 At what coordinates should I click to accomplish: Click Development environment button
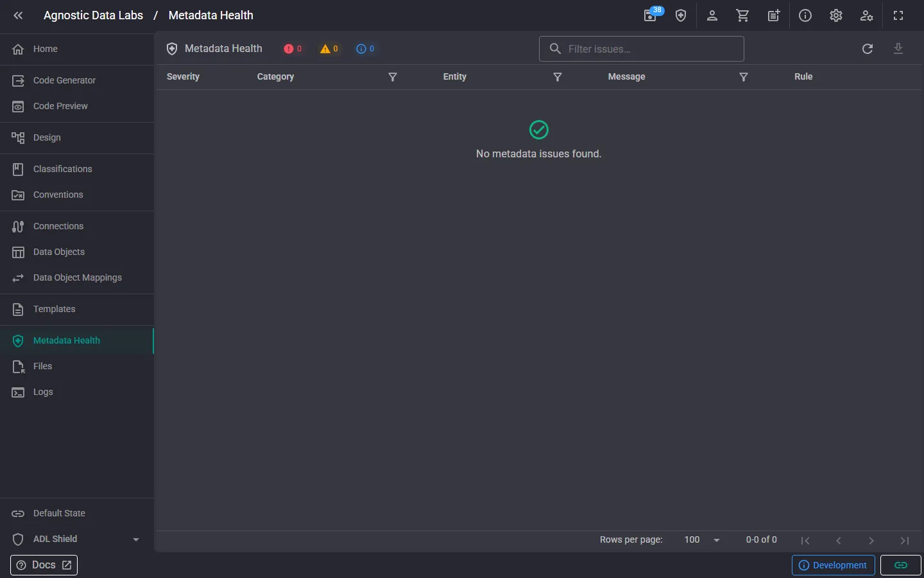(834, 565)
